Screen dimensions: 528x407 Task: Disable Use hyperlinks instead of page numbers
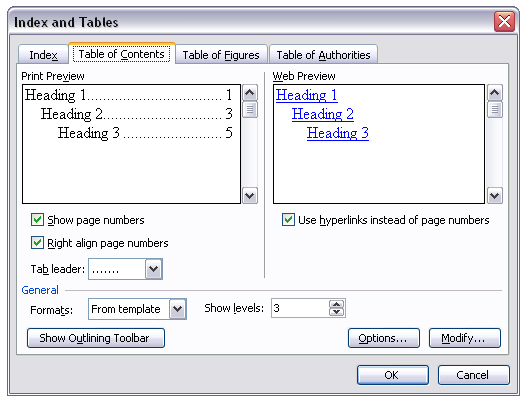[288, 219]
